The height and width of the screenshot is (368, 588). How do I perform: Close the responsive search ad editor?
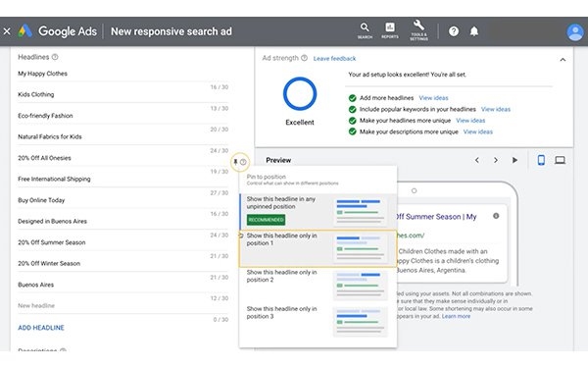(x=7, y=31)
